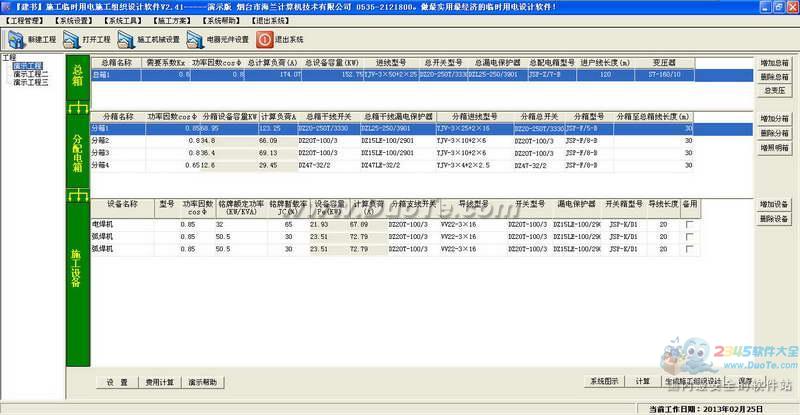Open the 系统工具 menu
Screen dimensions: 800x415
[123, 19]
